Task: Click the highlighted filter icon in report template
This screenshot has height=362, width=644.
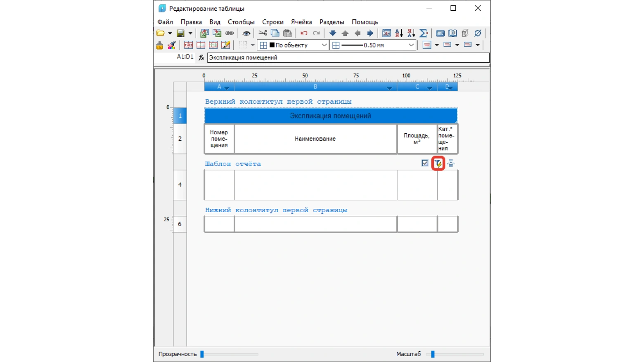Action: point(438,163)
